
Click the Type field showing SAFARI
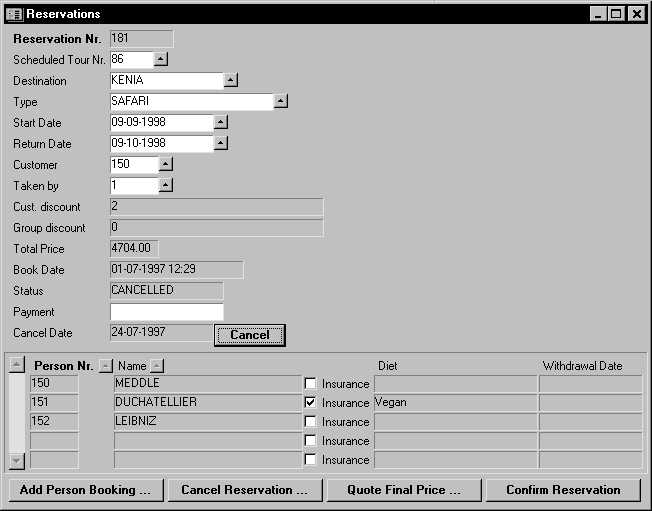click(x=192, y=101)
